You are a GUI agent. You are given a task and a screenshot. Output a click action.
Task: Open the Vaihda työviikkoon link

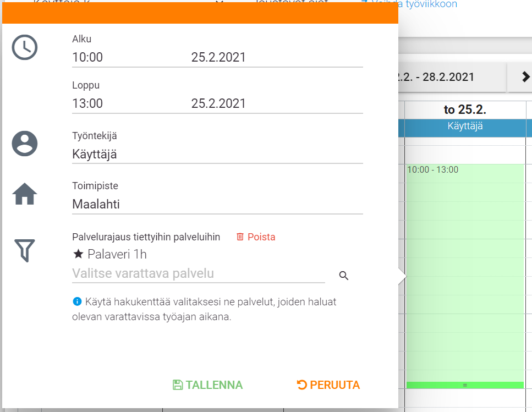[x=409, y=4]
